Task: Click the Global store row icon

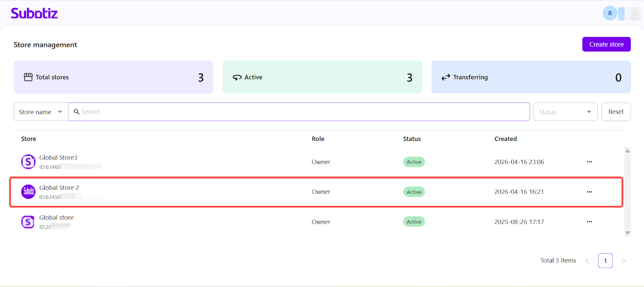Action: coord(28,222)
